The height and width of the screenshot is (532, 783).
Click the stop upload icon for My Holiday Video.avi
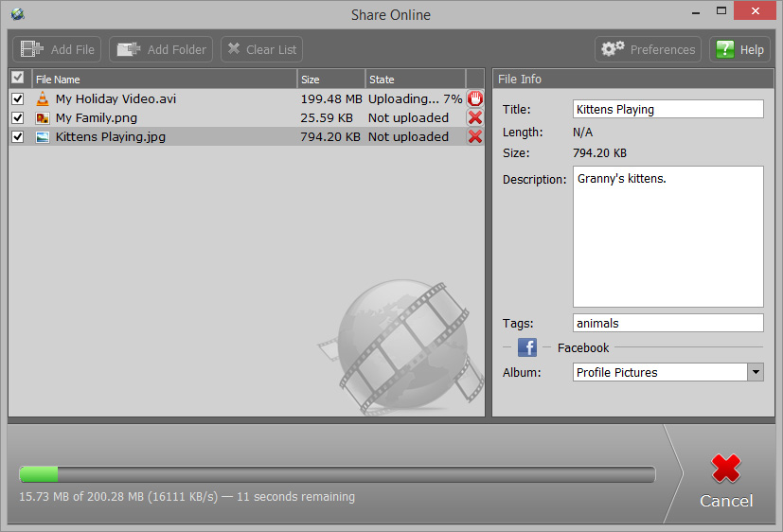tap(474, 98)
